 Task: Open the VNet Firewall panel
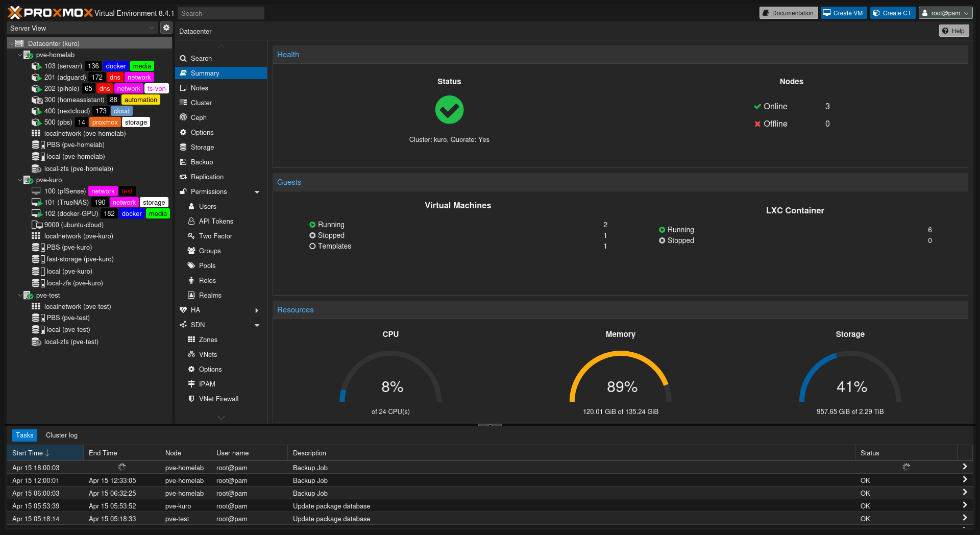(219, 399)
